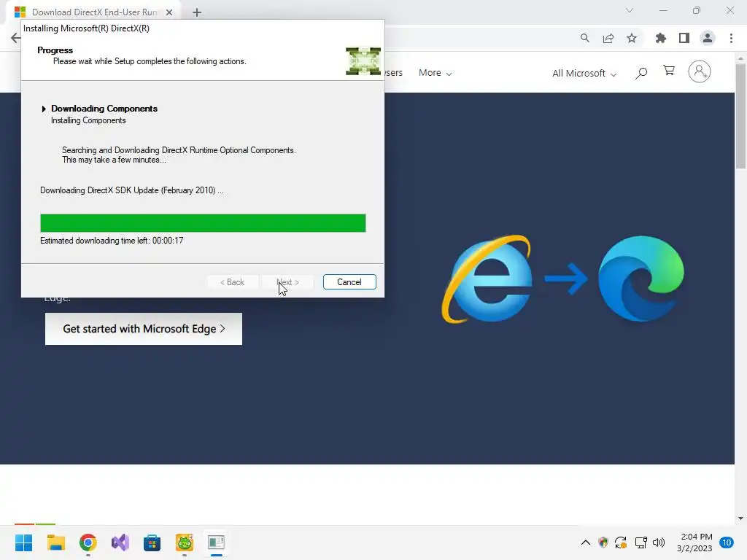The image size is (747, 560).
Task: Open the Windows Security tray icon
Action: tap(603, 542)
